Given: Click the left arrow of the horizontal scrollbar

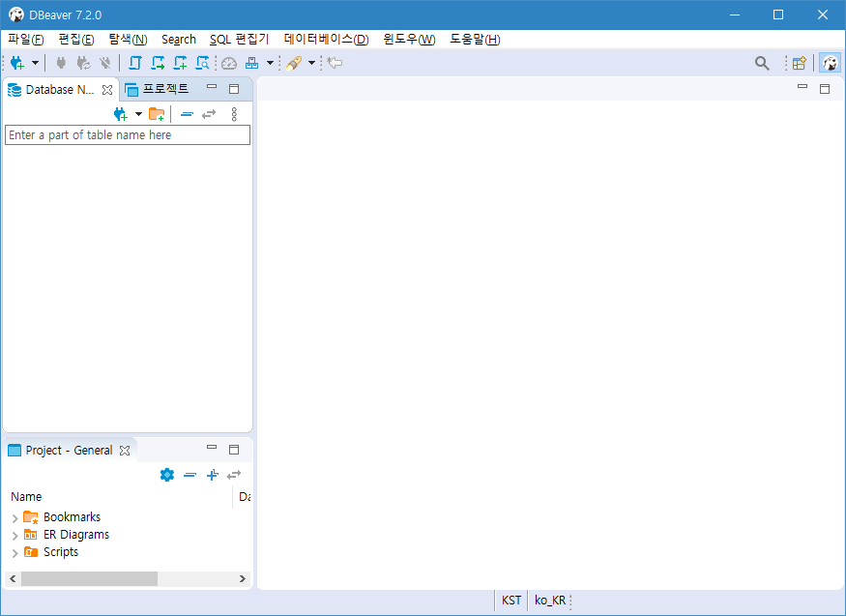Looking at the screenshot, I should point(13,579).
